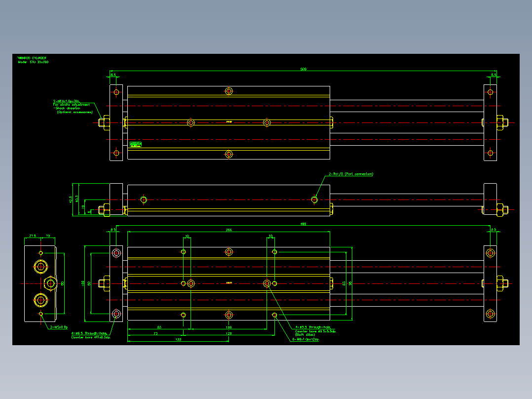Click the "42.5" vertical dimension text
The image size is (532, 399).
point(71,199)
